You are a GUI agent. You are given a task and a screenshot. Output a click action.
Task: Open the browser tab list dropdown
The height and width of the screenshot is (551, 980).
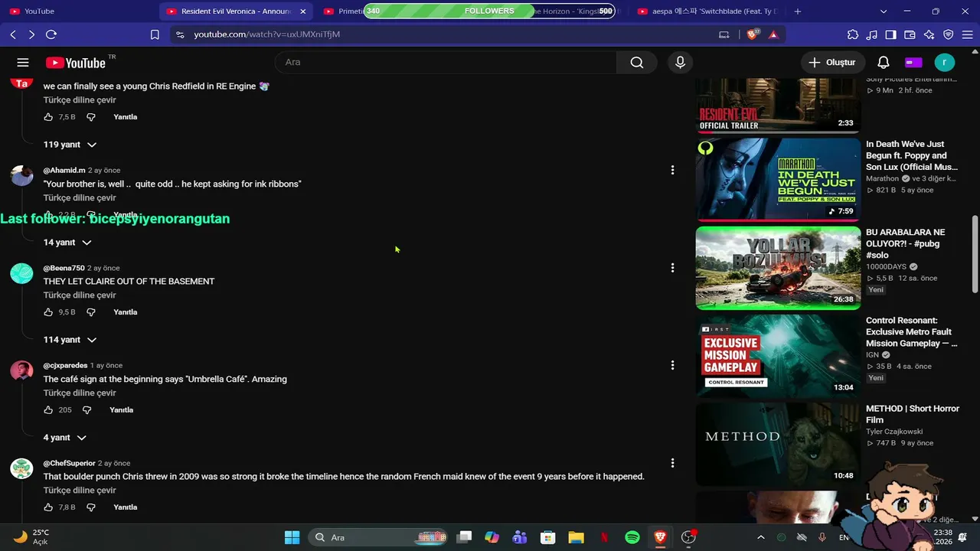[x=884, y=11]
